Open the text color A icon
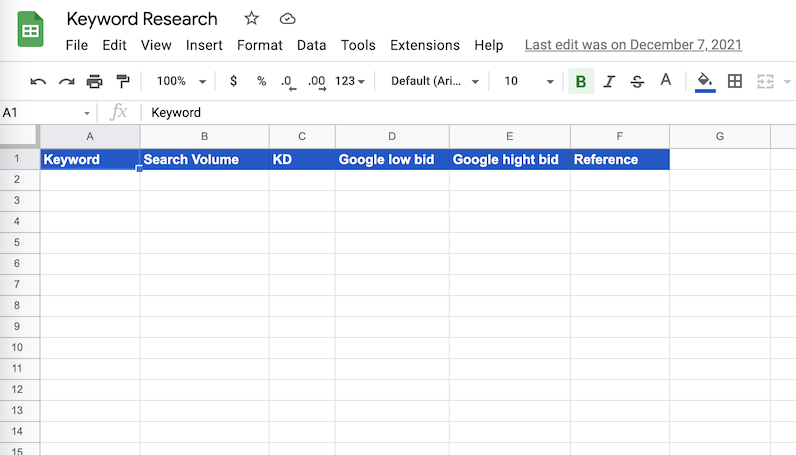Screen dimensions: 796x455 click(665, 81)
